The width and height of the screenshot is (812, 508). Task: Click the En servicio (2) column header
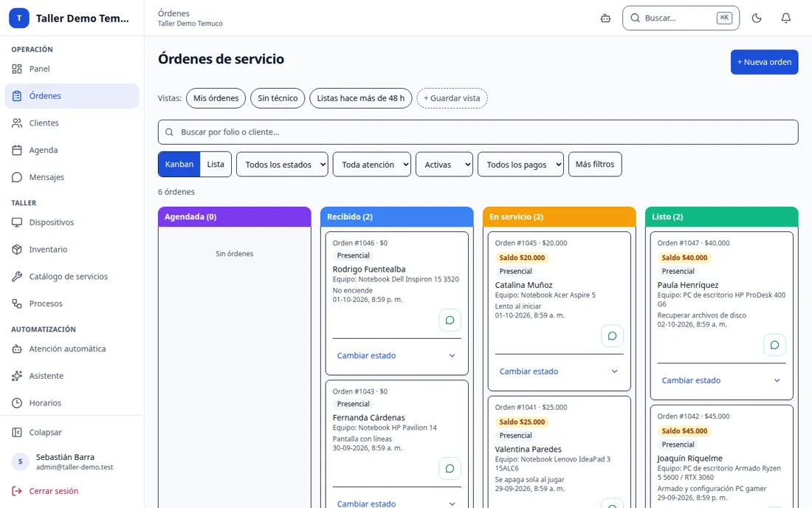(560, 217)
